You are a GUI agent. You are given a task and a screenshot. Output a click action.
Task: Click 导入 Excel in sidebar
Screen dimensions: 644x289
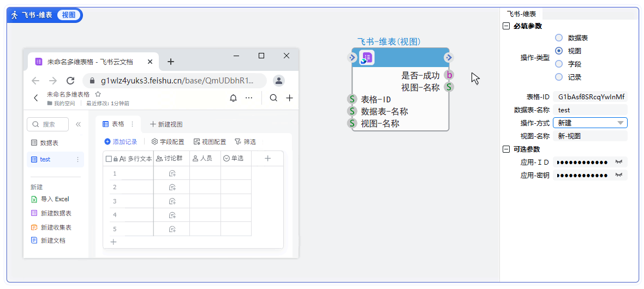click(50, 199)
